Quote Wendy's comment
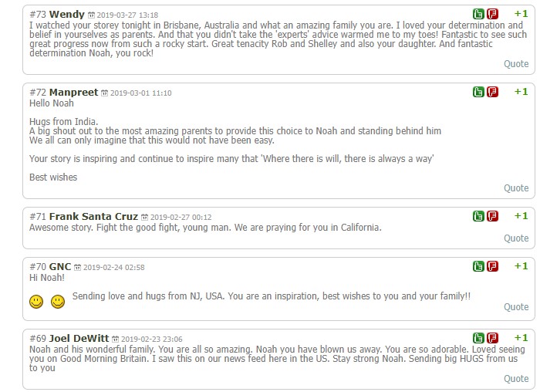Image resolution: width=540 pixels, height=392 pixels. pyautogui.click(x=516, y=64)
